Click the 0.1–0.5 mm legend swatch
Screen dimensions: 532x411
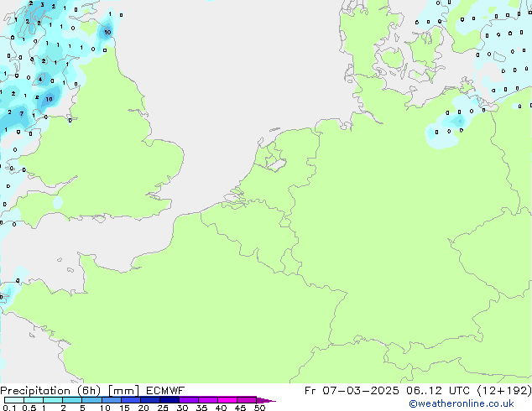click(14, 400)
